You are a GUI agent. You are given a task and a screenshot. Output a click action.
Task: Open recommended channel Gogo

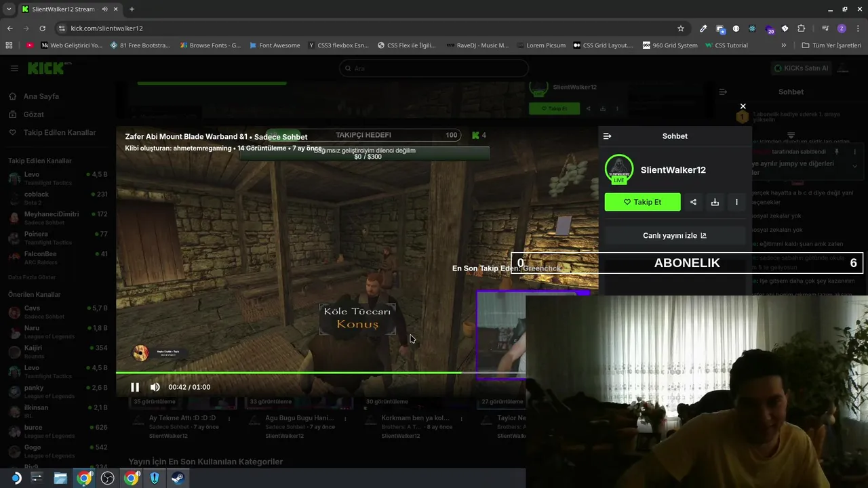(x=58, y=451)
